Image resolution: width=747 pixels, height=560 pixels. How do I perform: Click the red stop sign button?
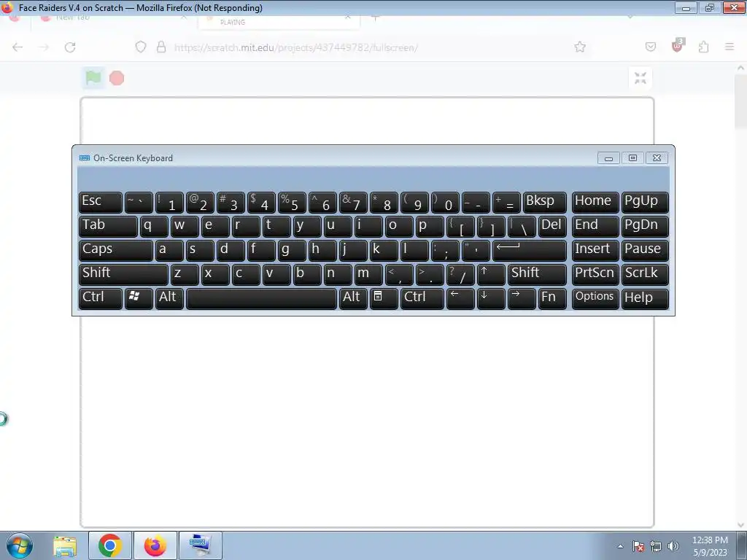[x=117, y=78]
